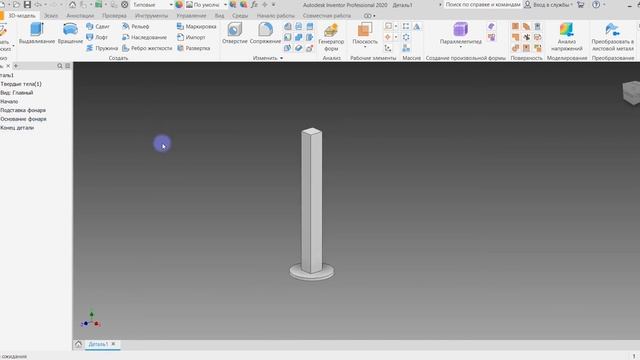Viewport: 640px width, 360px height.
Task: Switch to the Начало работы ribbon tab
Action: click(x=276, y=16)
